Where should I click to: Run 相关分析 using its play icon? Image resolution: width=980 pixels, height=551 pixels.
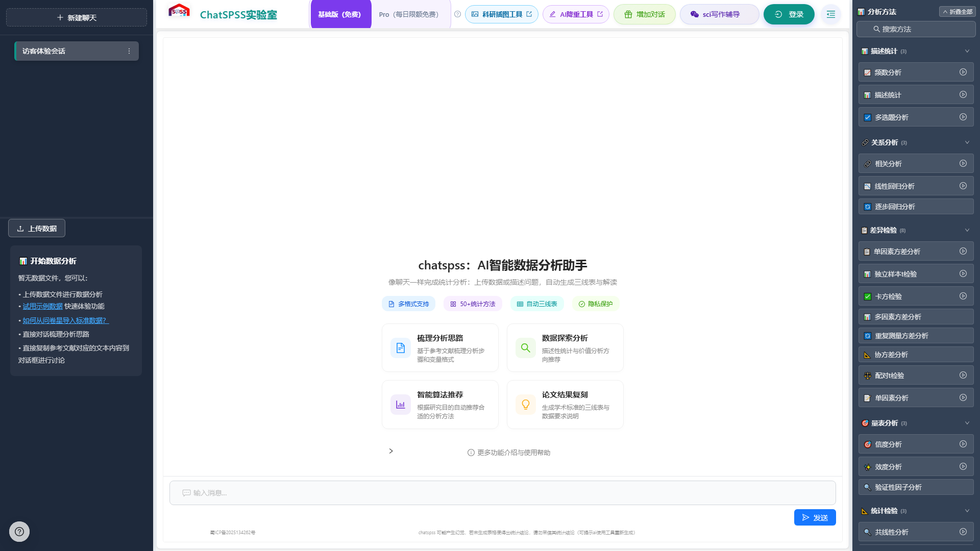tap(963, 164)
